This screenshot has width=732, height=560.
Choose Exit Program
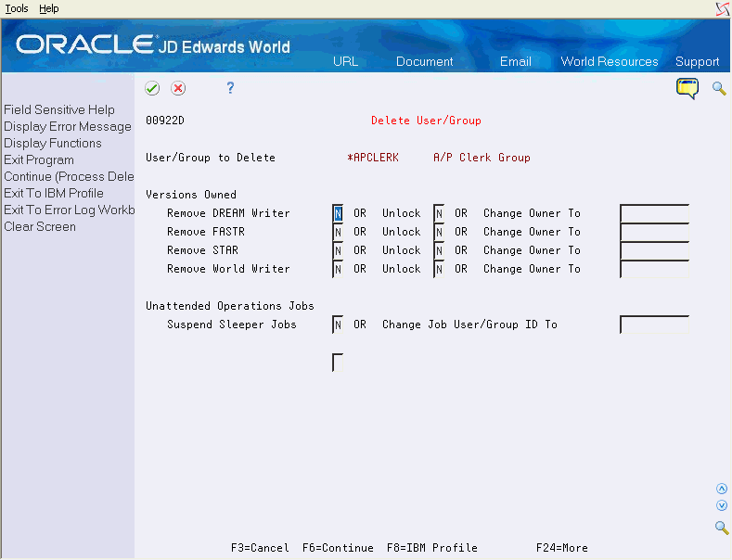(x=39, y=160)
